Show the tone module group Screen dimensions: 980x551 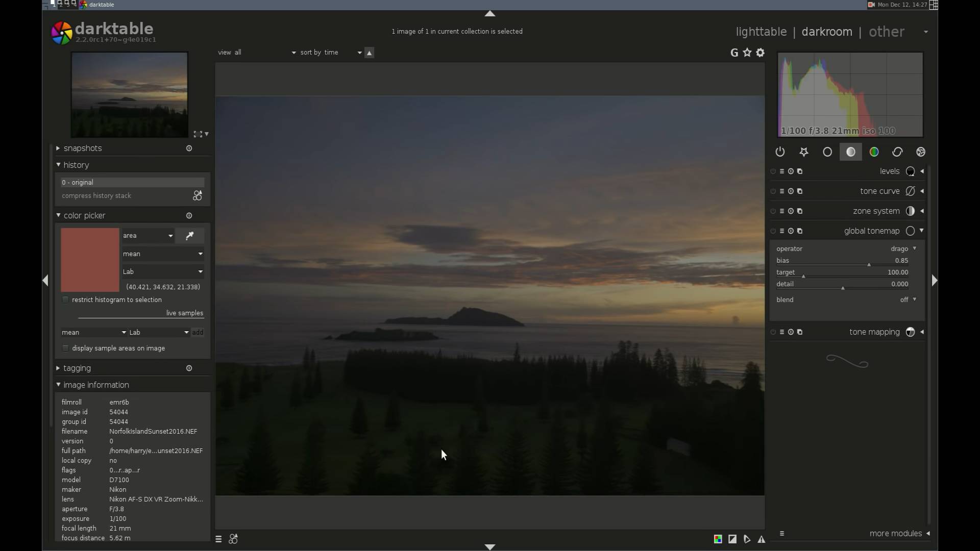[850, 152]
